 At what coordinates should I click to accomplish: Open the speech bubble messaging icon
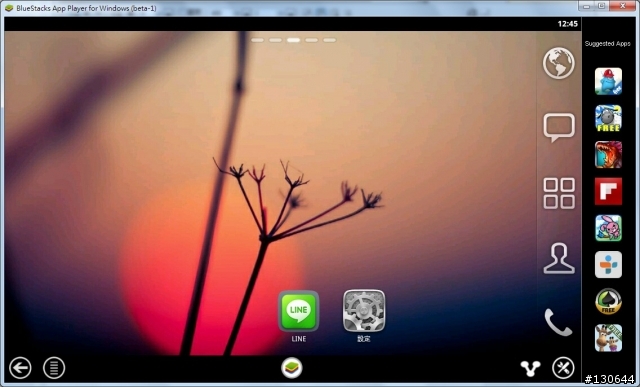[x=559, y=127]
